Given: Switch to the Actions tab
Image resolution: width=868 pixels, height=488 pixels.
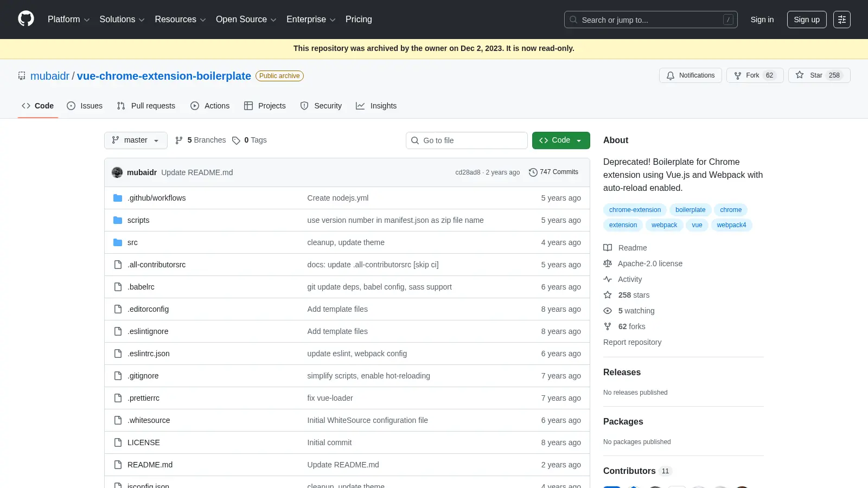Looking at the screenshot, I should tap(210, 106).
